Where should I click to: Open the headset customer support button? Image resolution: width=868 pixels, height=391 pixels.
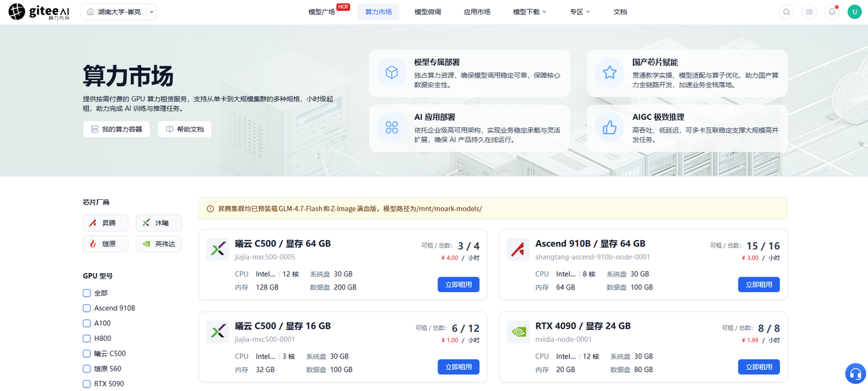pyautogui.click(x=855, y=374)
